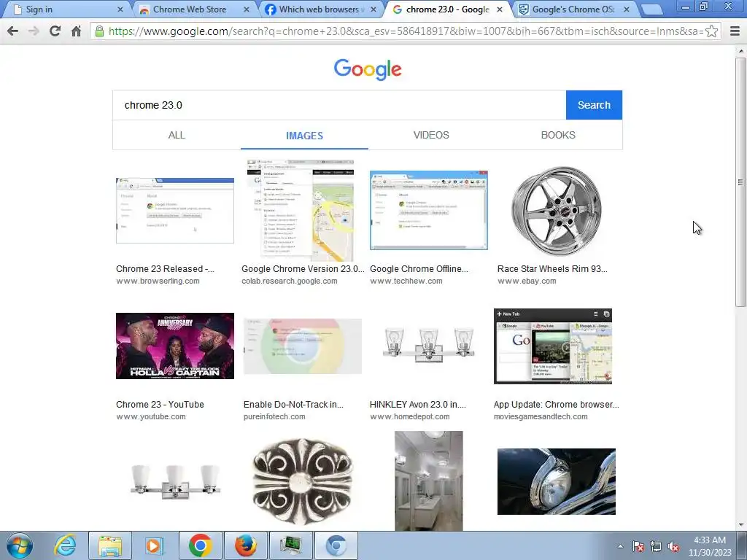This screenshot has width=747, height=560.
Task: Click pureinfotech.com source link
Action: pyautogui.click(x=274, y=416)
